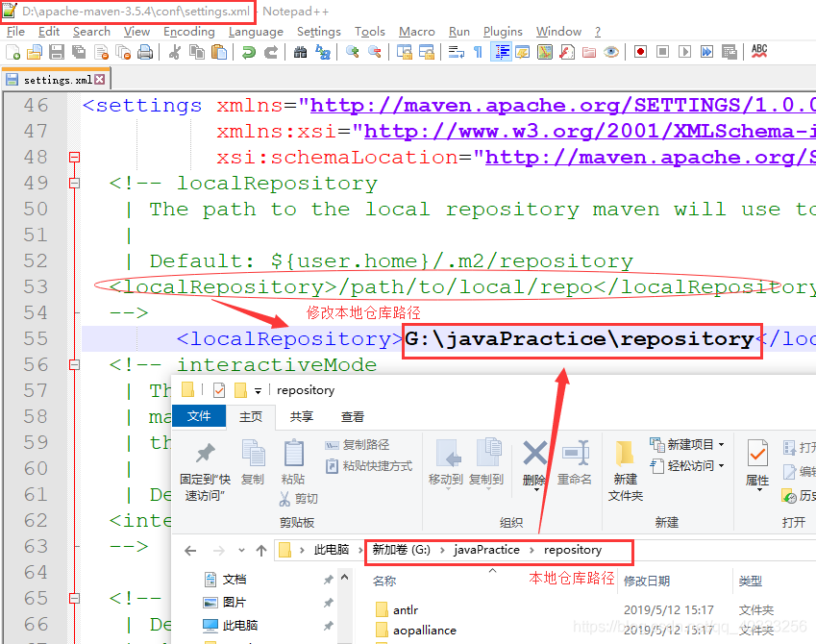816x644 pixels.
Task: Print the document using the printer icon
Action: coord(145,52)
